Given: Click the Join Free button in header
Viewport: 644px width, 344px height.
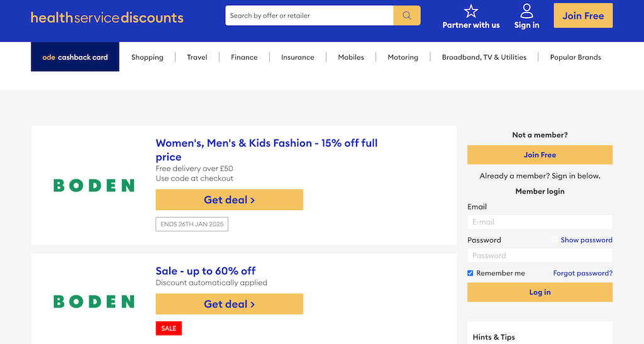Looking at the screenshot, I should [583, 16].
